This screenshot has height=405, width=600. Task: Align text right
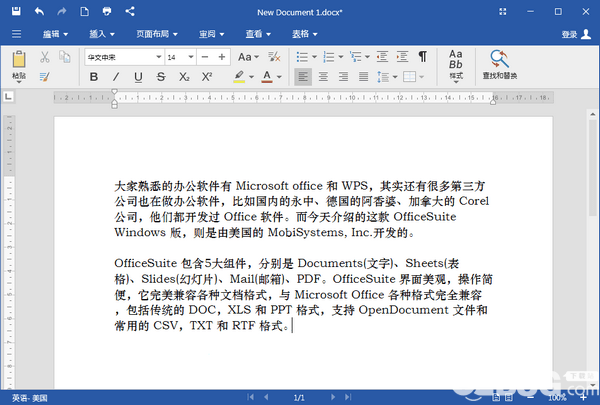click(x=343, y=77)
